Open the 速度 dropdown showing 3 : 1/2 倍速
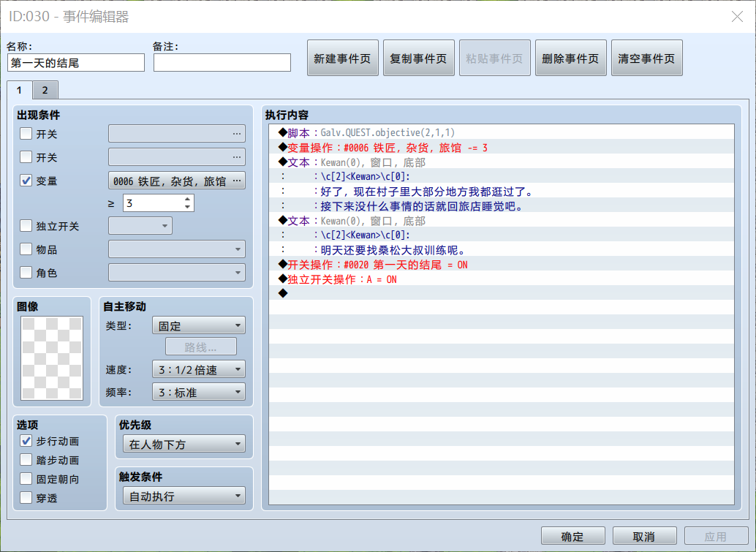The height and width of the screenshot is (552, 756). [199, 369]
